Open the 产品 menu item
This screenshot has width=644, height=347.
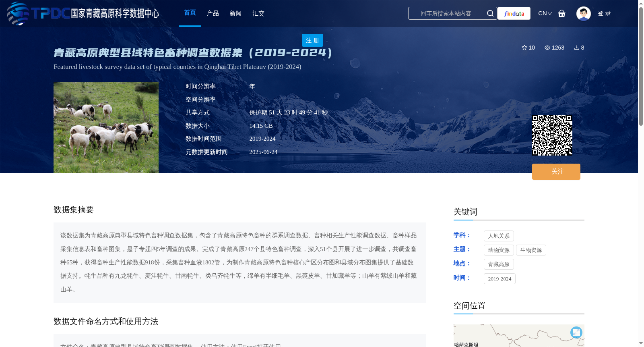click(x=213, y=13)
